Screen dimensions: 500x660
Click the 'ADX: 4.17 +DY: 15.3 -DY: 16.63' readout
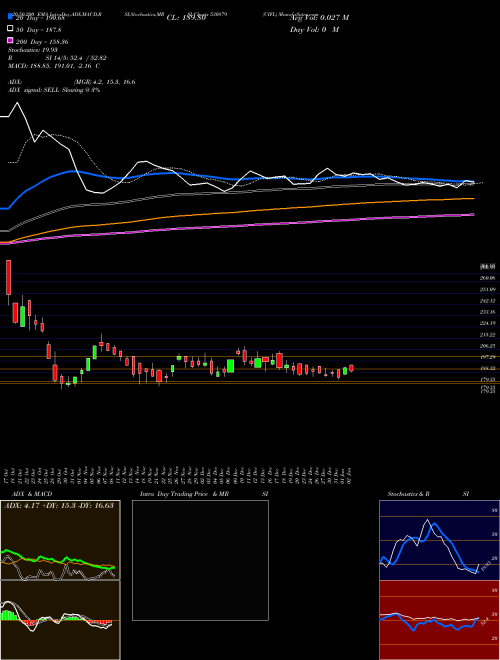pyautogui.click(x=59, y=505)
